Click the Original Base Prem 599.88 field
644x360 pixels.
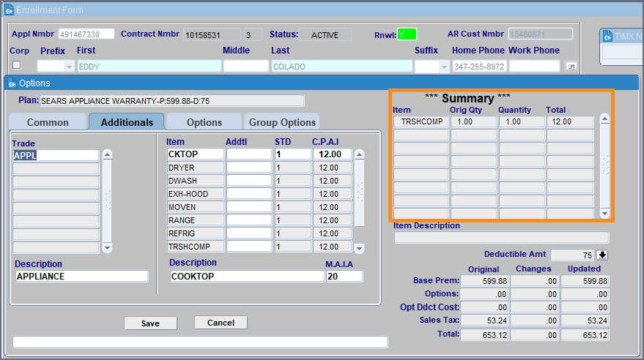[x=484, y=281]
